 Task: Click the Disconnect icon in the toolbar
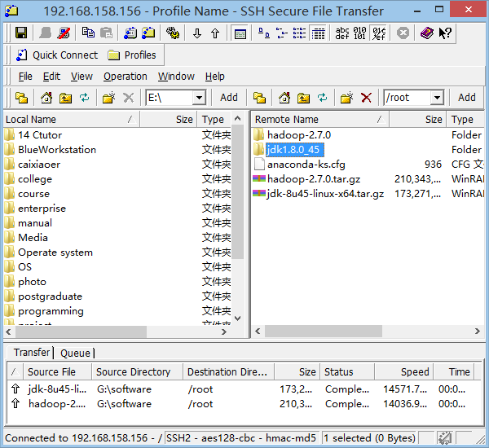pyautogui.click(x=64, y=33)
